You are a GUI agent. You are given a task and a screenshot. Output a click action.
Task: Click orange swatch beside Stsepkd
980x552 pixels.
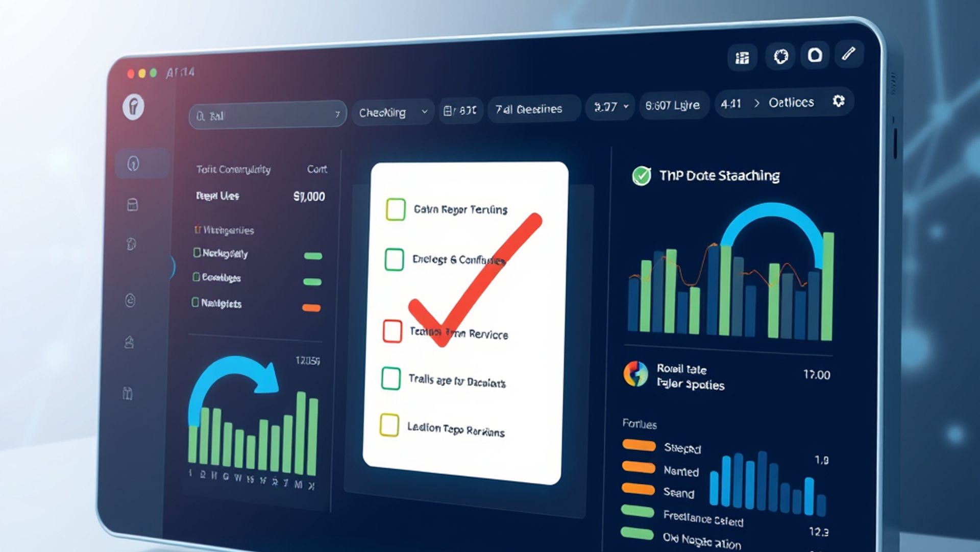[639, 445]
